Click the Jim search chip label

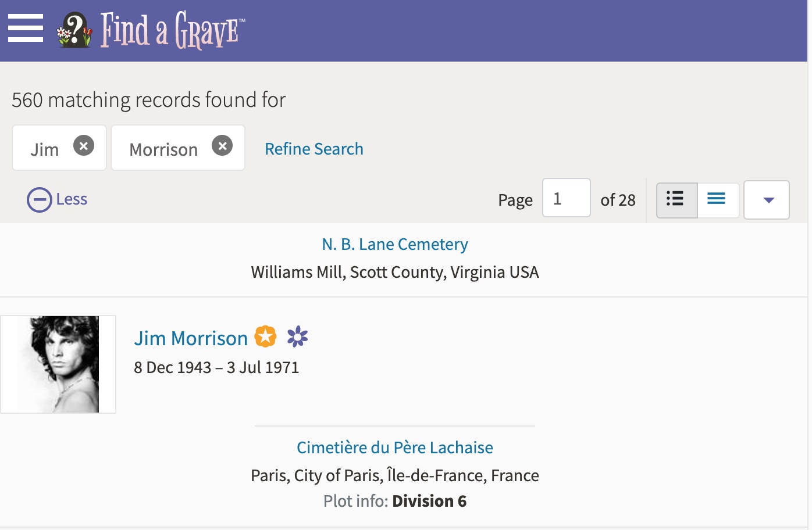pyautogui.click(x=45, y=149)
